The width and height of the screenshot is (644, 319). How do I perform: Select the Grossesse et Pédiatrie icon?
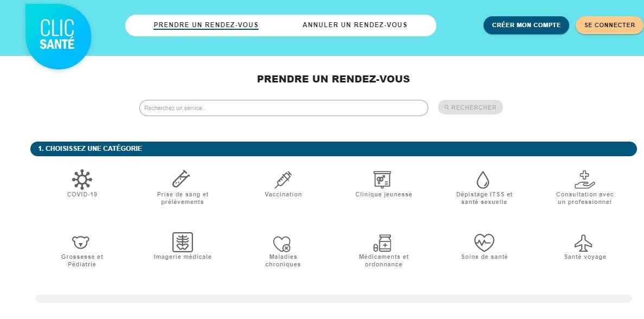pyautogui.click(x=81, y=241)
